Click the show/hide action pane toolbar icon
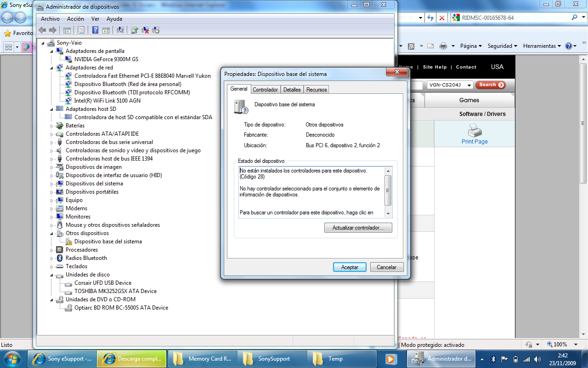The height and width of the screenshot is (368, 588). (x=106, y=30)
